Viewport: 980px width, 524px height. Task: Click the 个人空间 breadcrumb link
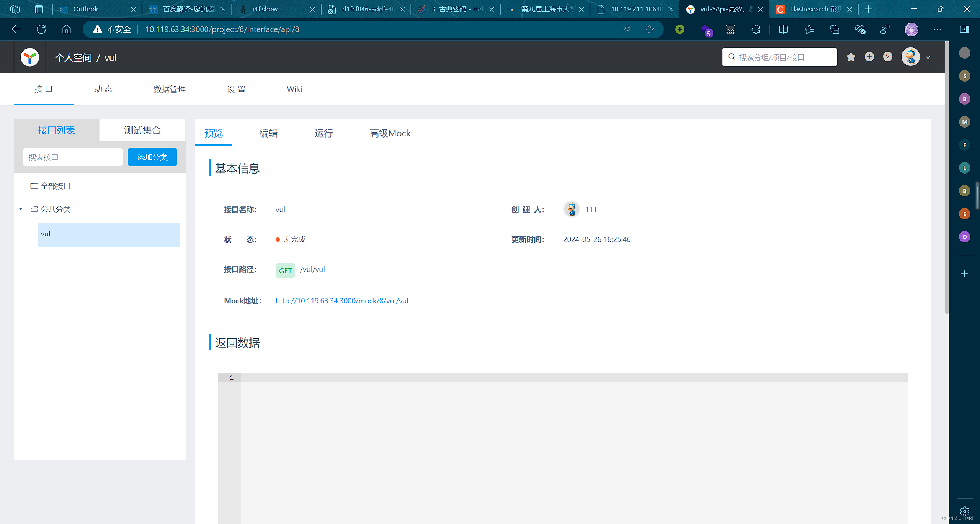click(73, 58)
